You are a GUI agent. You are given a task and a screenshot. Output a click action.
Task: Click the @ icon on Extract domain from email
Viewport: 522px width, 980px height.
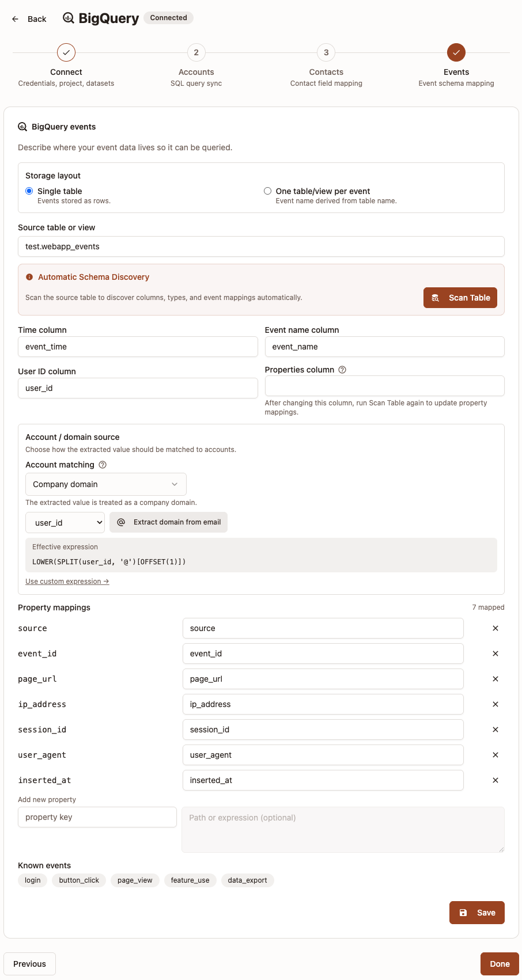(120, 522)
